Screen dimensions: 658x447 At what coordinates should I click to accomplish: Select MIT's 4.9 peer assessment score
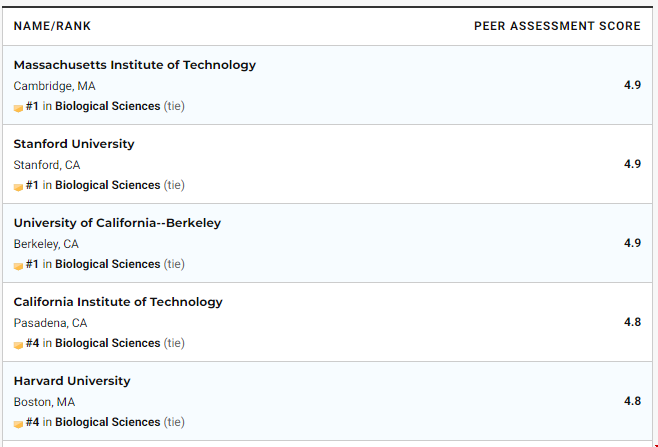click(632, 85)
